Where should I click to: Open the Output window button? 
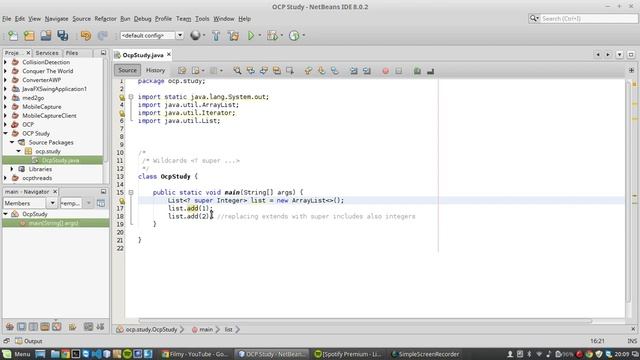(x=29, y=341)
